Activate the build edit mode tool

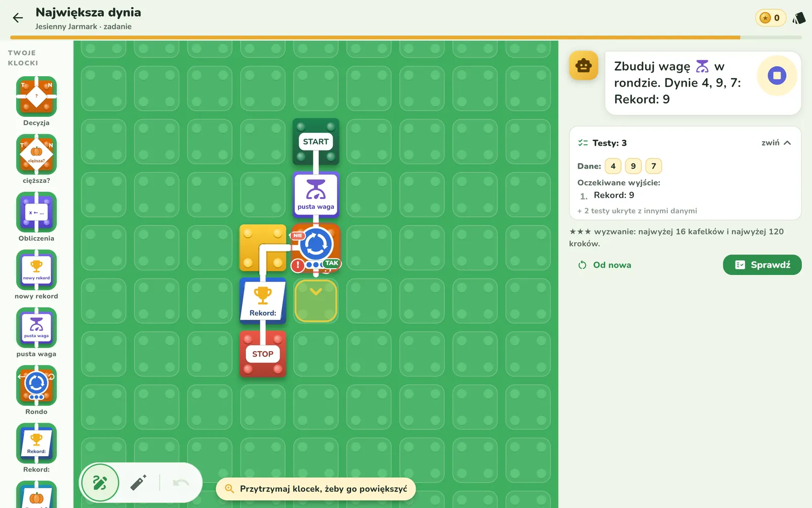tap(100, 483)
